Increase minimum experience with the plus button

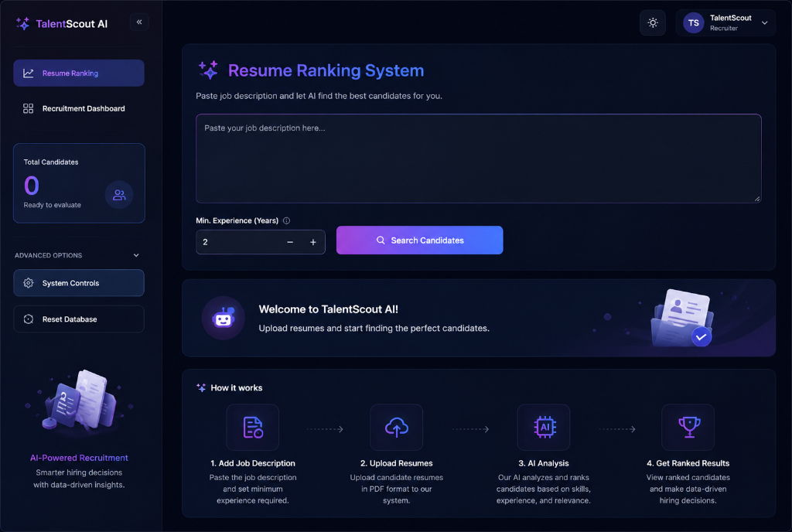313,242
